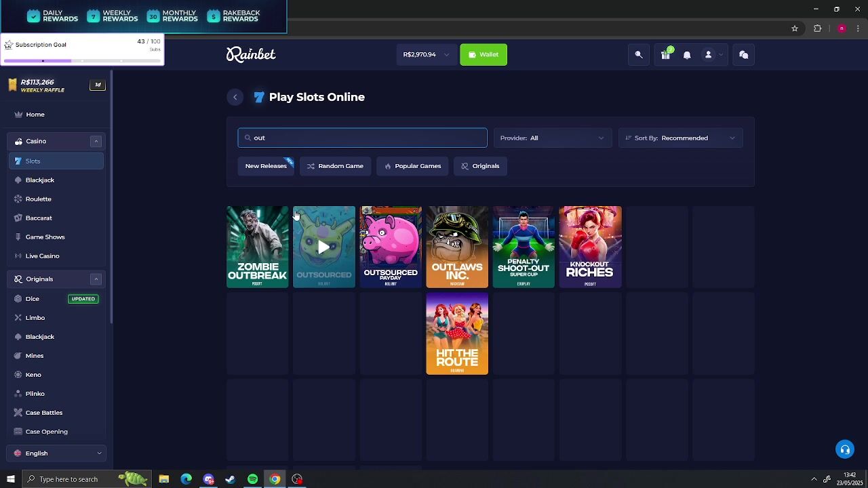Viewport: 868px width, 488px height.
Task: Bookmark this page with the star icon
Action: [795, 28]
